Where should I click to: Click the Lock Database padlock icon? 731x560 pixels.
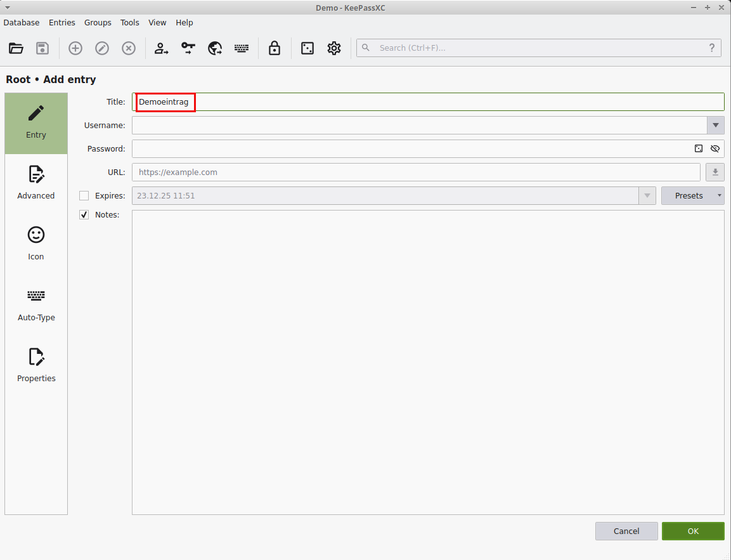tap(275, 48)
